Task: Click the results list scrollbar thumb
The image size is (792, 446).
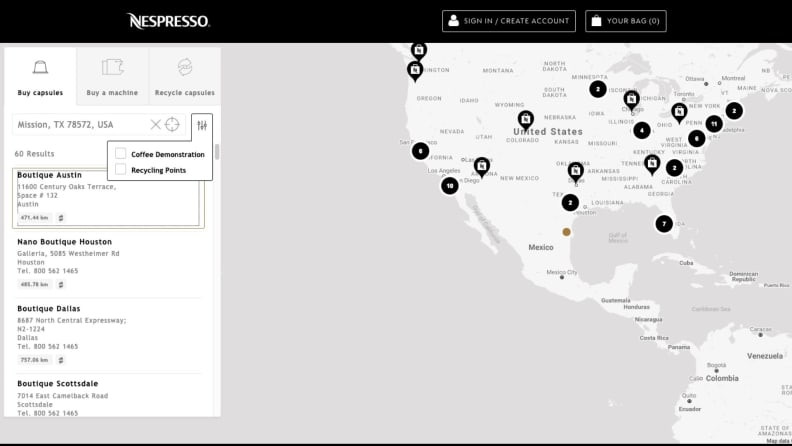Action: tap(217, 152)
